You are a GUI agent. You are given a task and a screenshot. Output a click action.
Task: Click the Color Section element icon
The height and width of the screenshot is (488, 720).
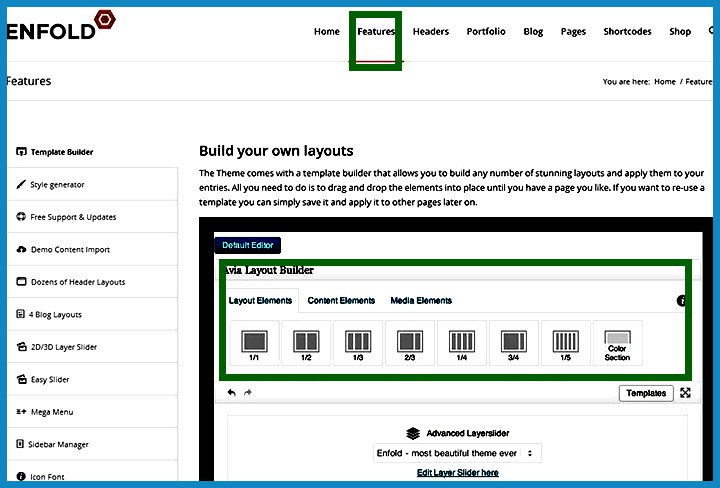(x=618, y=343)
